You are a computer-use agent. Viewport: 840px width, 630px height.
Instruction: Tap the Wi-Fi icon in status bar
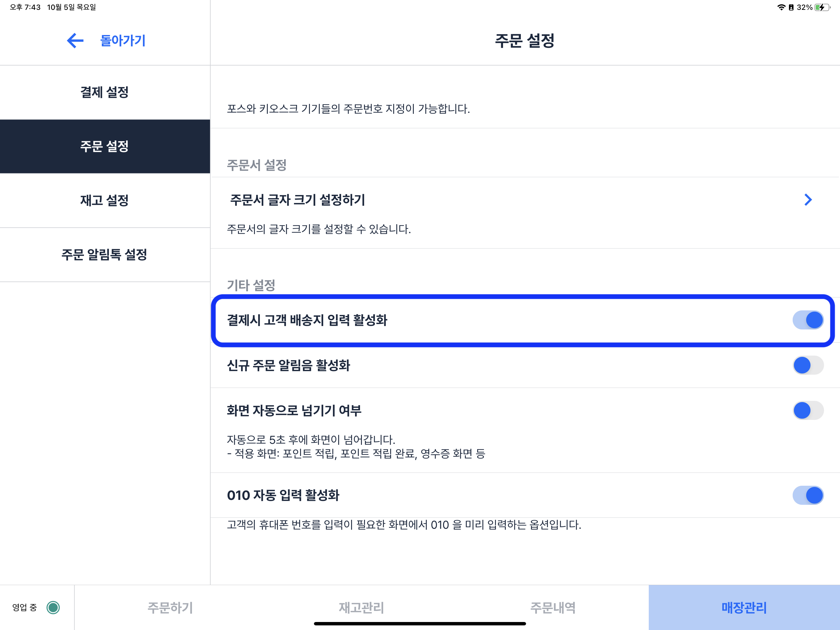coord(781,7)
